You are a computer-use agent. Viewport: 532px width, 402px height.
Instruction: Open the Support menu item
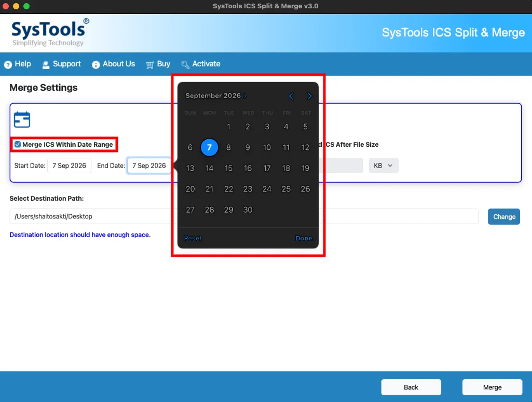[x=61, y=64]
